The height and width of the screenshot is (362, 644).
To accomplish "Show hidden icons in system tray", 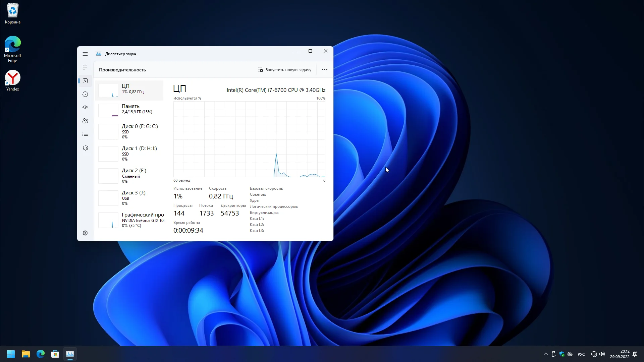I will point(546,354).
